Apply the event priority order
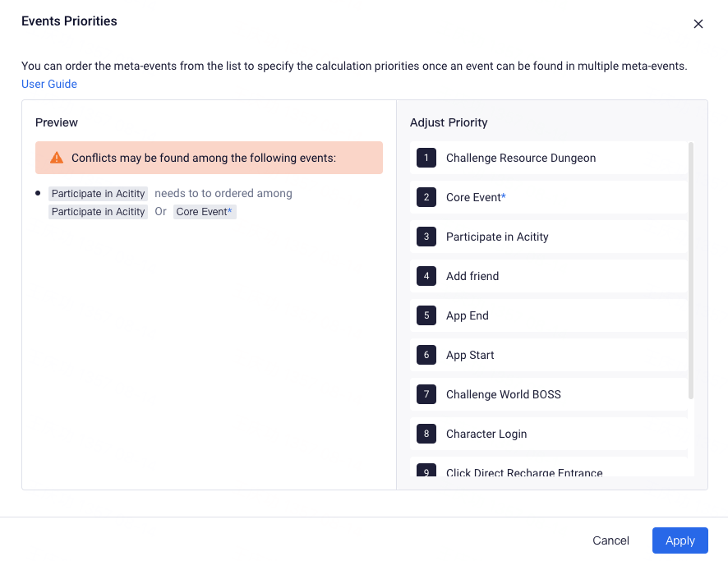This screenshot has width=728, height=561. [680, 540]
